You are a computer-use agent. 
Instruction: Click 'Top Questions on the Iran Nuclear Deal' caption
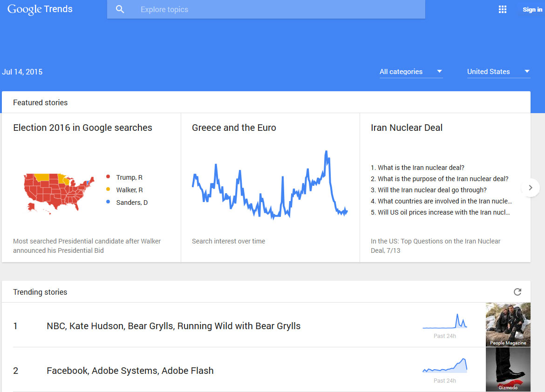point(436,246)
